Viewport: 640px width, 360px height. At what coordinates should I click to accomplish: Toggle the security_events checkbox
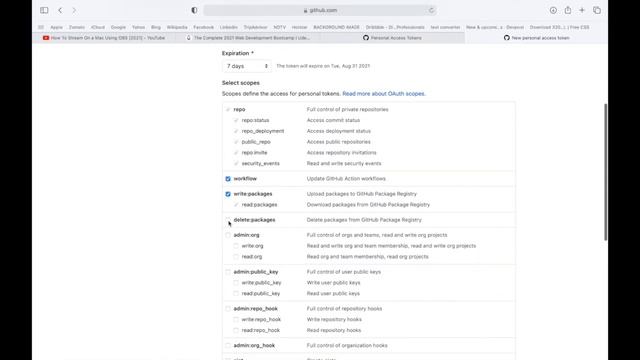tap(236, 163)
